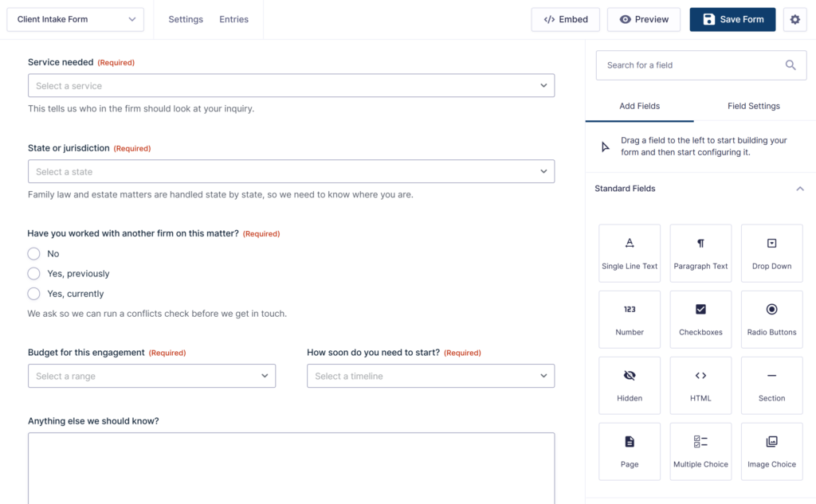Click the Embed button
The width and height of the screenshot is (816, 504).
[565, 19]
